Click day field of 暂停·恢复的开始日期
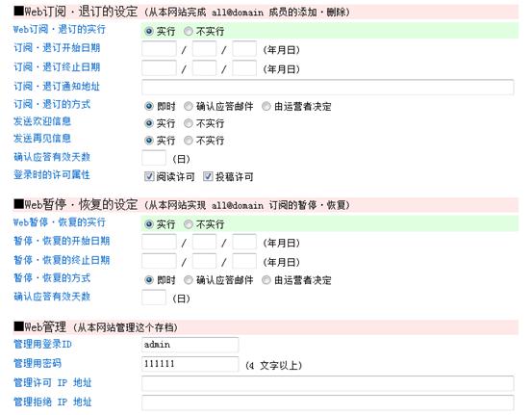Screen dimensions: 532x415 [x=244, y=242]
